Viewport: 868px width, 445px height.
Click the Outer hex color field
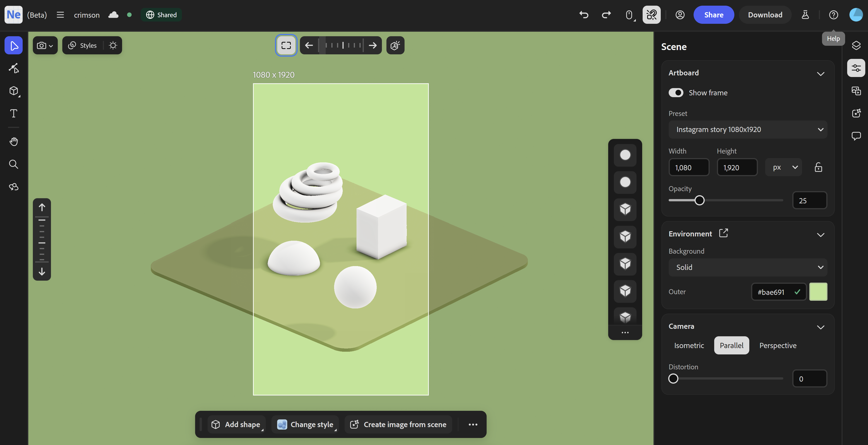779,292
